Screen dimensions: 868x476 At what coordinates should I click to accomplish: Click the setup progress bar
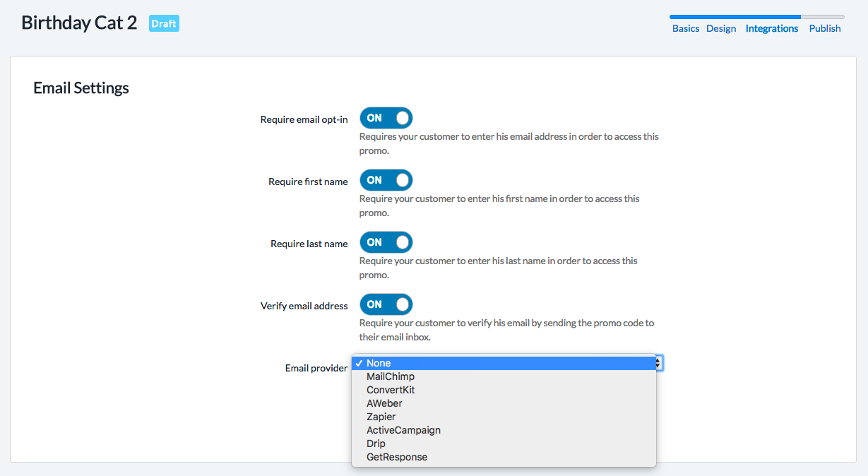coord(757,16)
